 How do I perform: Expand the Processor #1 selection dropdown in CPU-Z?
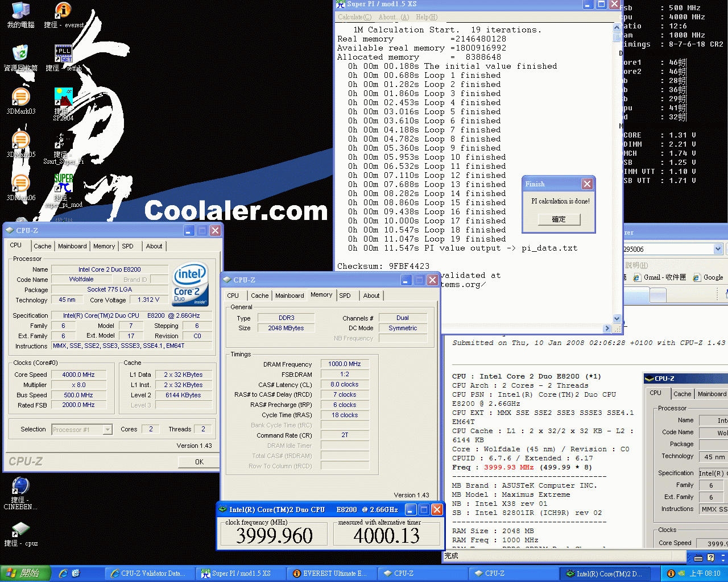pos(107,430)
